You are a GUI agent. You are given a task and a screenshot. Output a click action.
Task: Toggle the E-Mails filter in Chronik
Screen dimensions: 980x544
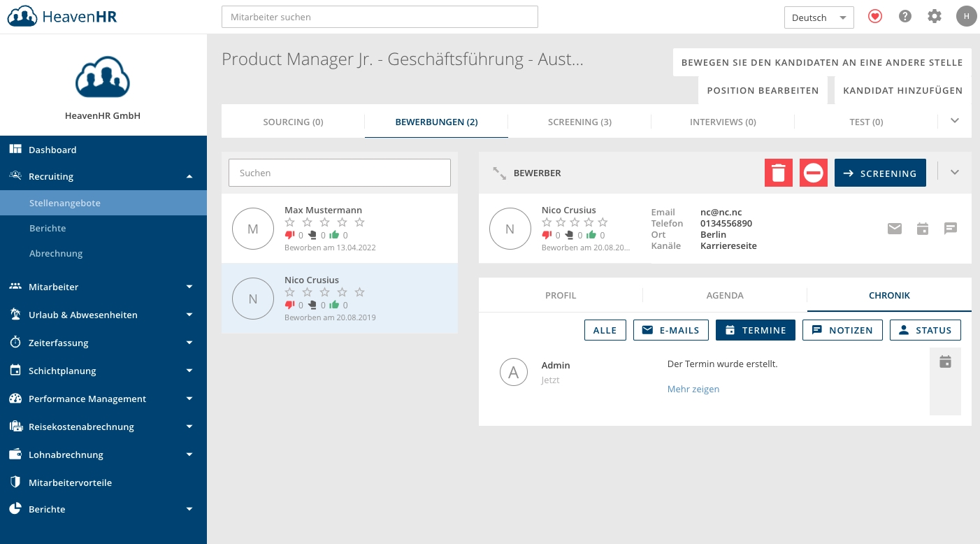click(671, 330)
